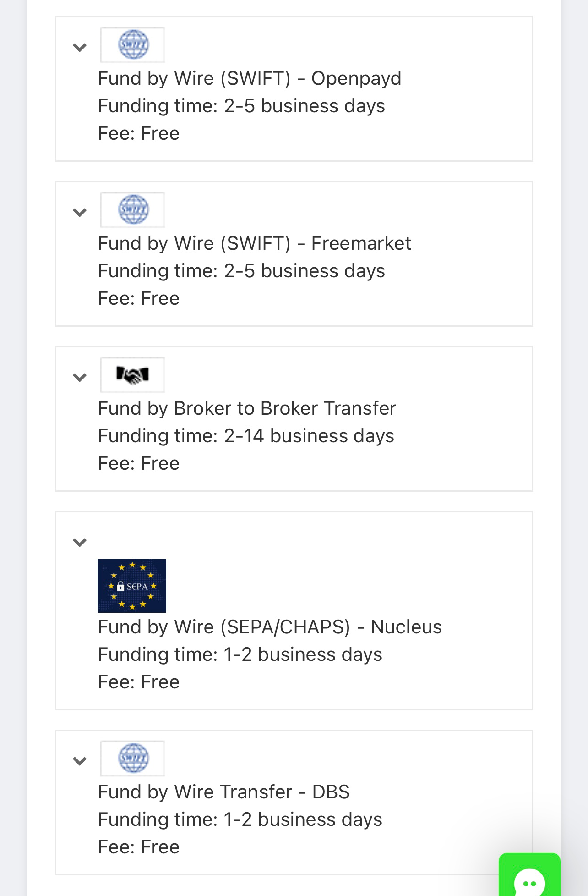
Task: Expand the Wire Transfer DBS chevron
Action: click(80, 761)
